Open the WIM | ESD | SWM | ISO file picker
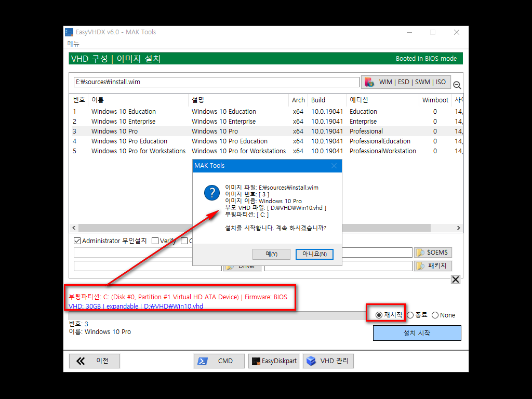 click(x=406, y=82)
